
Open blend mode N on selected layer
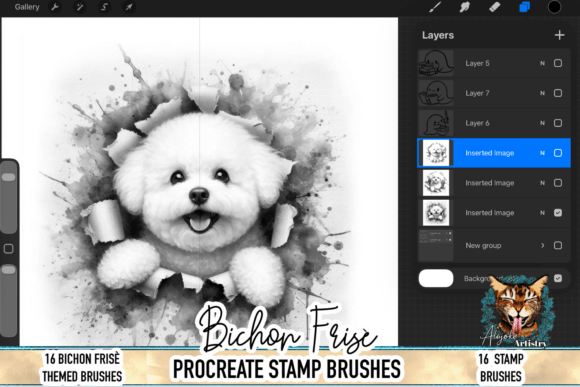(x=542, y=153)
